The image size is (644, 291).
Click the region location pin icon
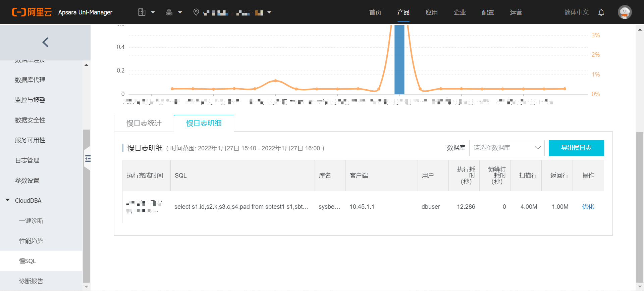point(196,12)
